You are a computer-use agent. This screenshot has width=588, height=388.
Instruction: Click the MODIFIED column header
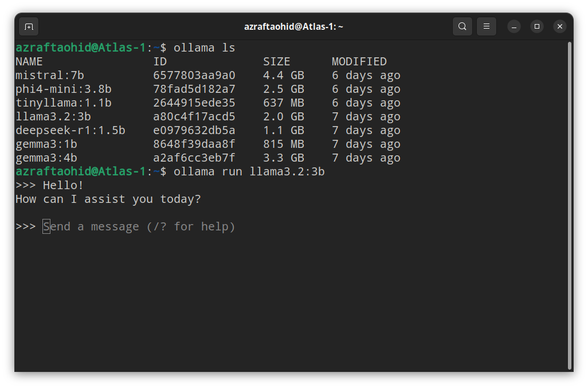tap(359, 61)
